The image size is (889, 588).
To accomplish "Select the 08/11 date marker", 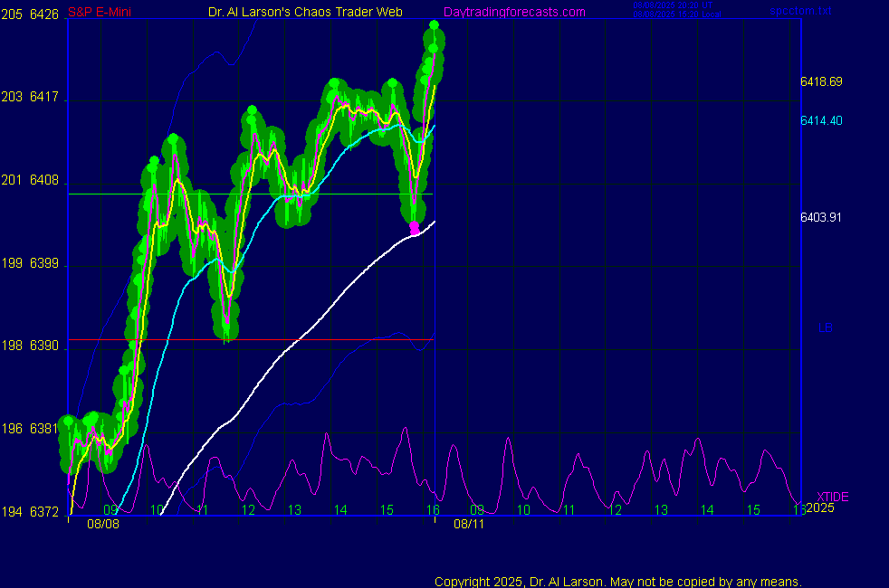I will pyautogui.click(x=469, y=524).
